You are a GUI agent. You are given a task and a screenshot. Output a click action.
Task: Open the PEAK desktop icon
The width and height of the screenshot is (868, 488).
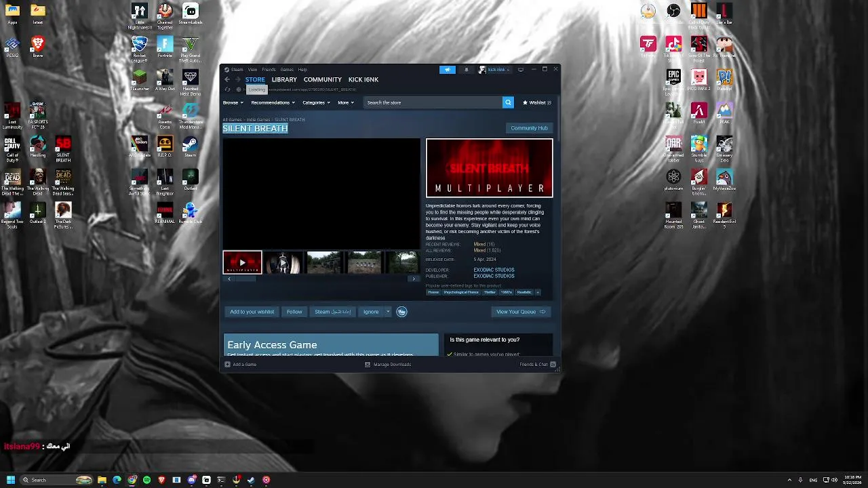click(x=724, y=114)
